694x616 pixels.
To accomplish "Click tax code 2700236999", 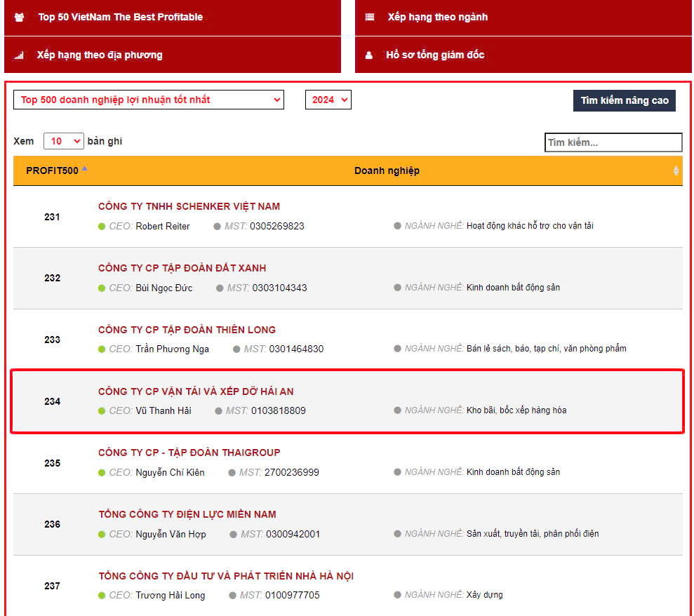I will (x=292, y=472).
